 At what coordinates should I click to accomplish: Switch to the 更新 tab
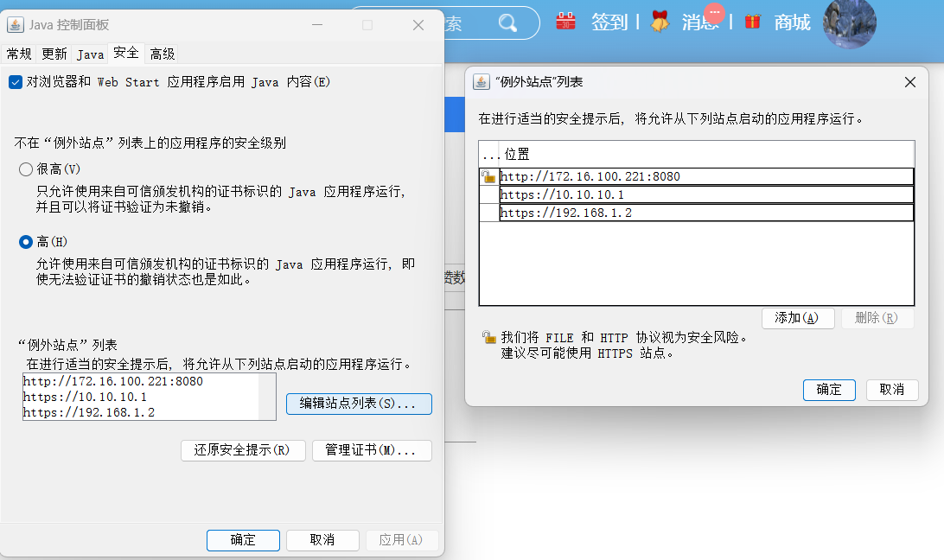click(x=54, y=54)
